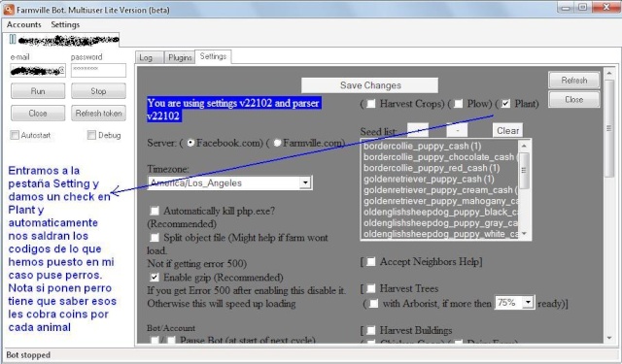The image size is (622, 364).
Task: Click the Stop button
Action: (98, 91)
